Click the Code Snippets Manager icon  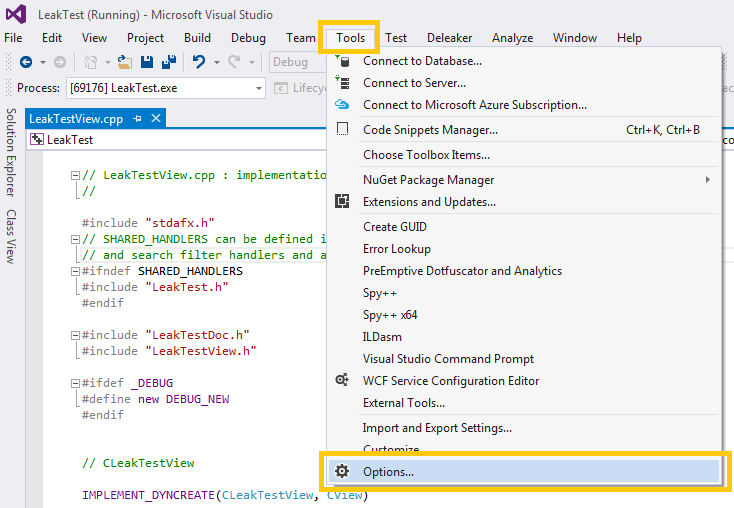pyautogui.click(x=343, y=129)
